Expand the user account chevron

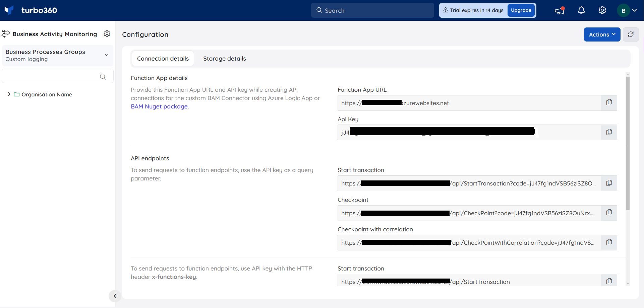(x=635, y=10)
